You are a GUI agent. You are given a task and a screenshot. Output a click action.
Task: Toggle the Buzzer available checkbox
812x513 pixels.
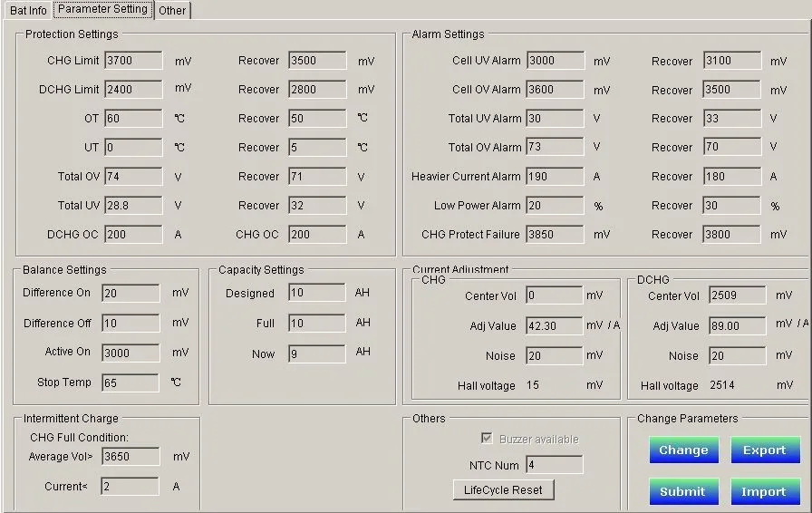487,439
